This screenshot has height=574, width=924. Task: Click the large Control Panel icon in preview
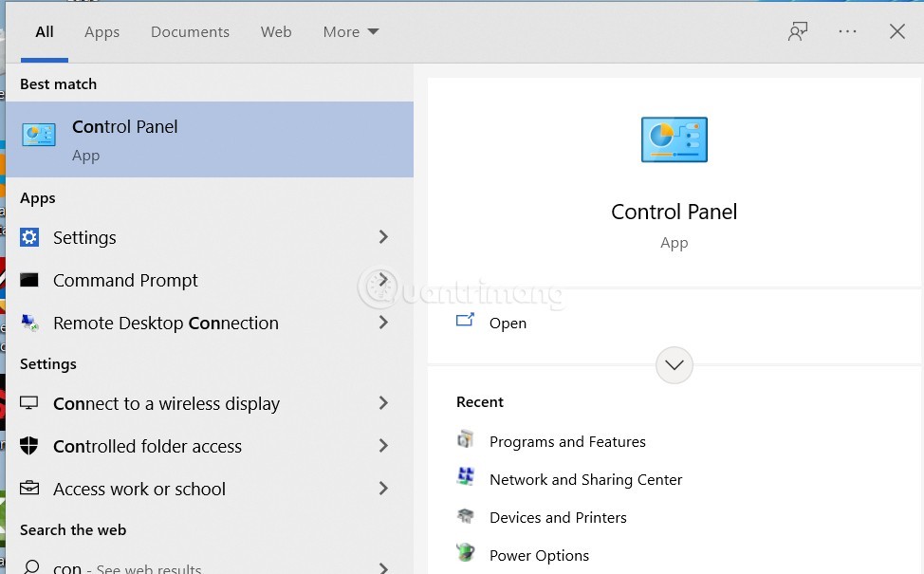(x=675, y=139)
